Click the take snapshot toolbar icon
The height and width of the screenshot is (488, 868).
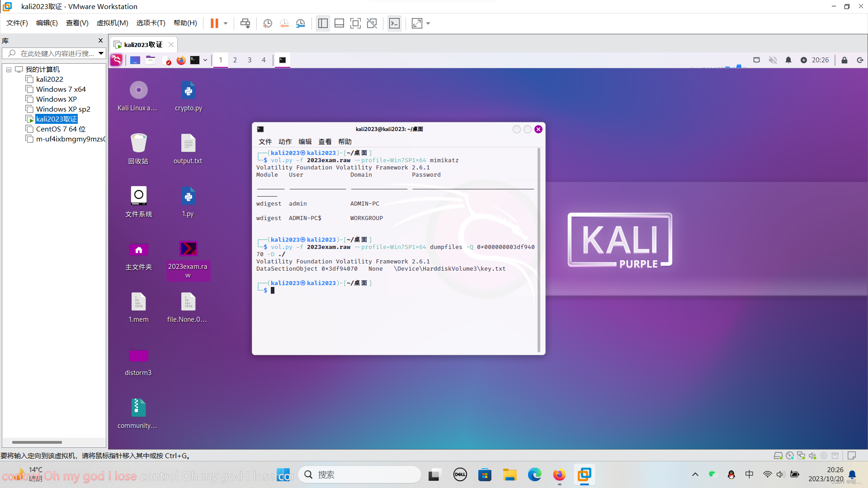[x=268, y=23]
